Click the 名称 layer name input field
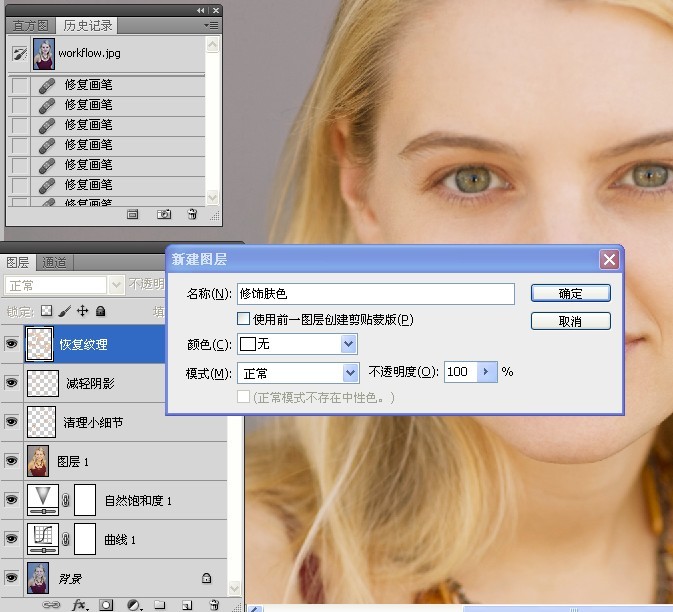 [376, 294]
